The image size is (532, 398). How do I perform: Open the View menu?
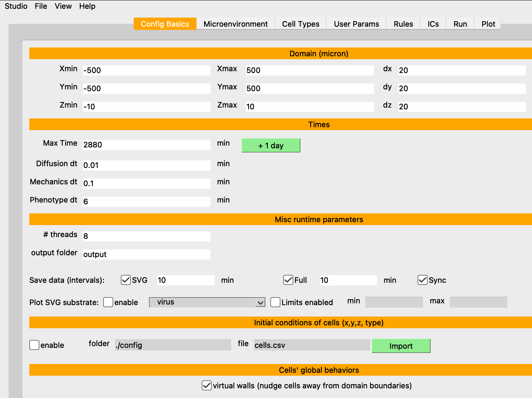[x=63, y=6]
